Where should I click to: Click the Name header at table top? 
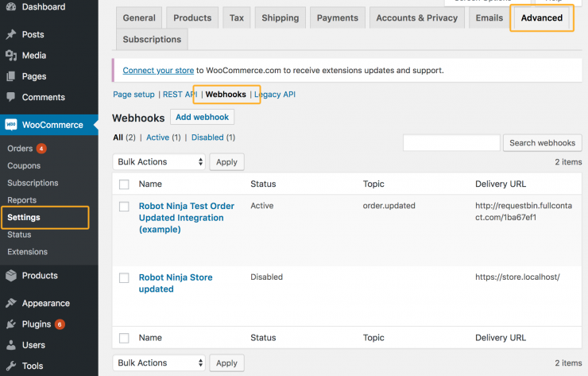pos(150,184)
